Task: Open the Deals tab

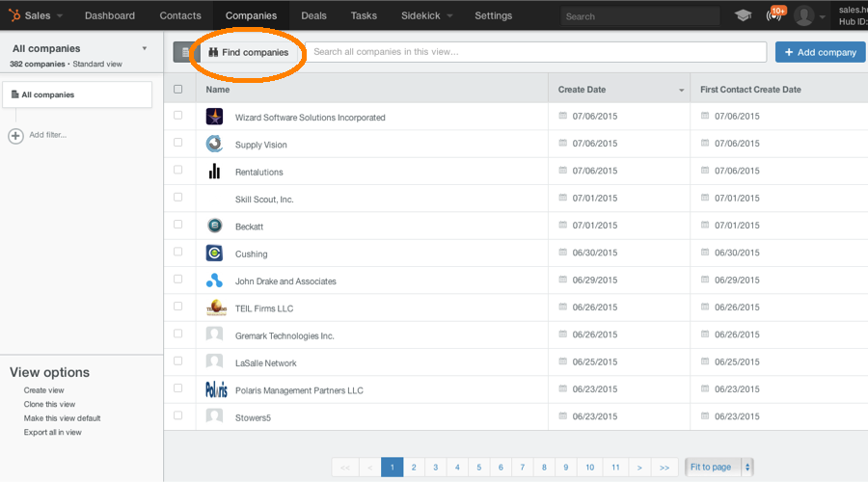Action: click(x=313, y=15)
